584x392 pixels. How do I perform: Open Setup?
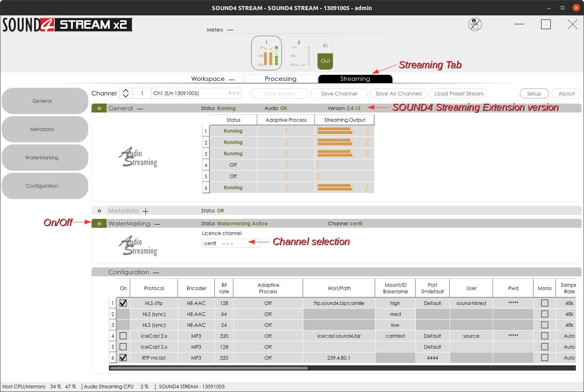coord(534,93)
